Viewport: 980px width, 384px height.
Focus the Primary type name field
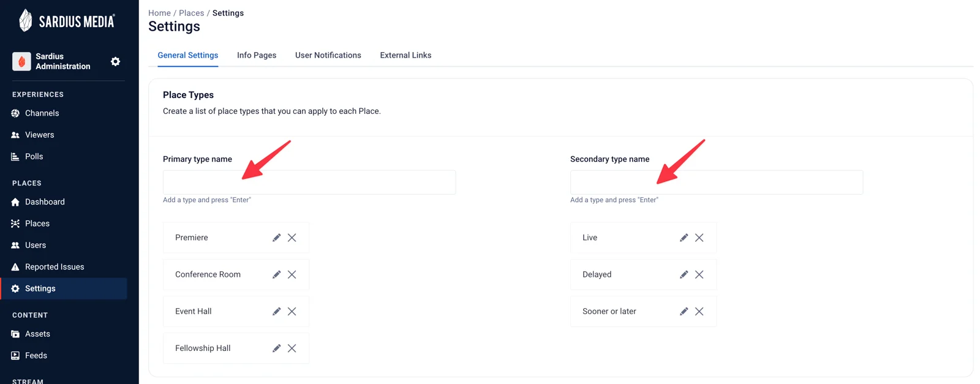click(309, 183)
